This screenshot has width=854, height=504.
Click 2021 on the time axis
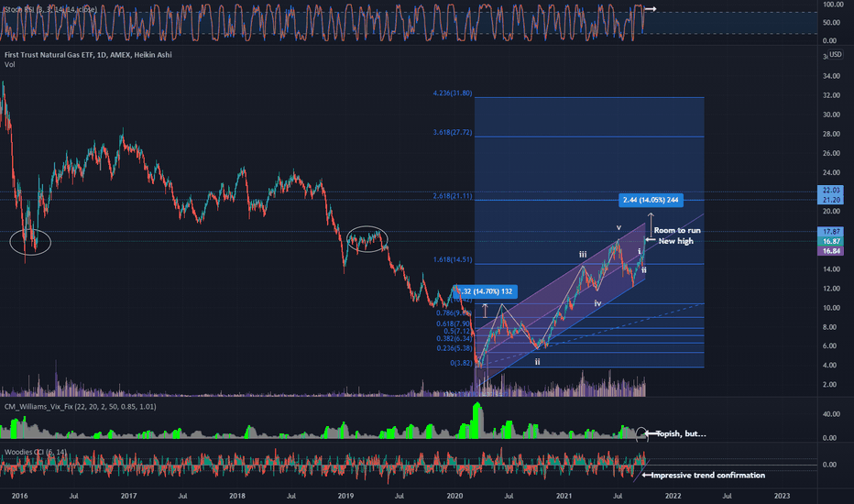coord(564,496)
